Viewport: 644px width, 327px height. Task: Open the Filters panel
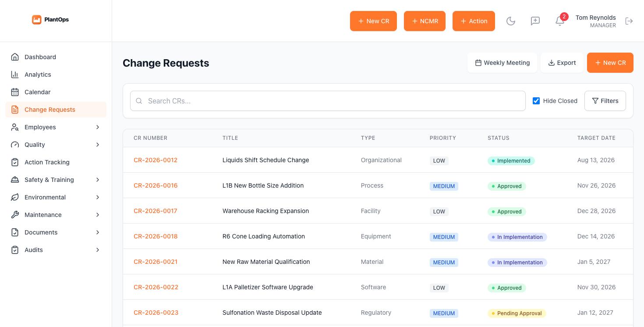click(x=605, y=101)
